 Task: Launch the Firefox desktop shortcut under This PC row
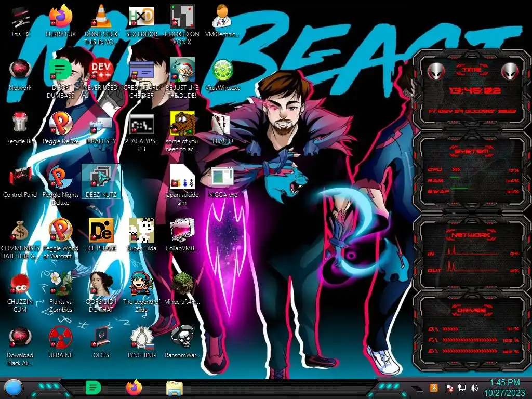tap(60, 21)
